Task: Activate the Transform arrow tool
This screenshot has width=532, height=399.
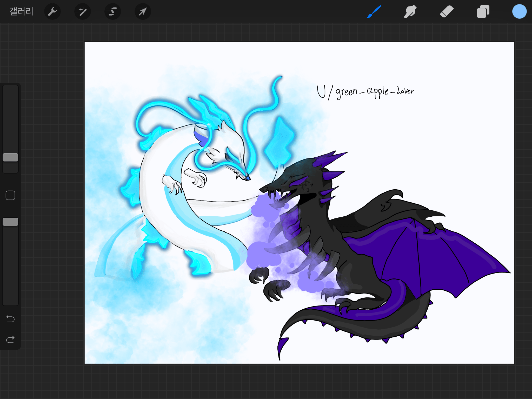Action: 143,11
